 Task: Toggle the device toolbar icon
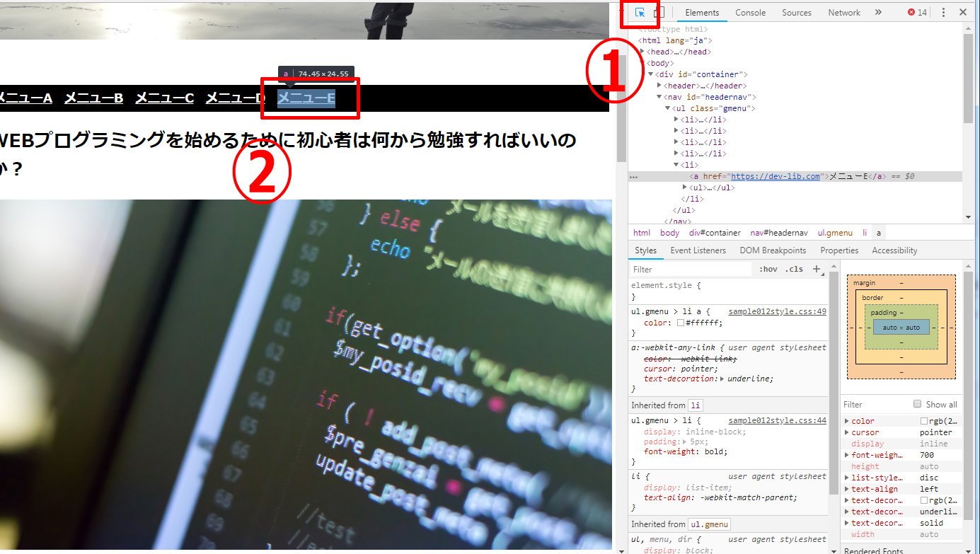659,13
